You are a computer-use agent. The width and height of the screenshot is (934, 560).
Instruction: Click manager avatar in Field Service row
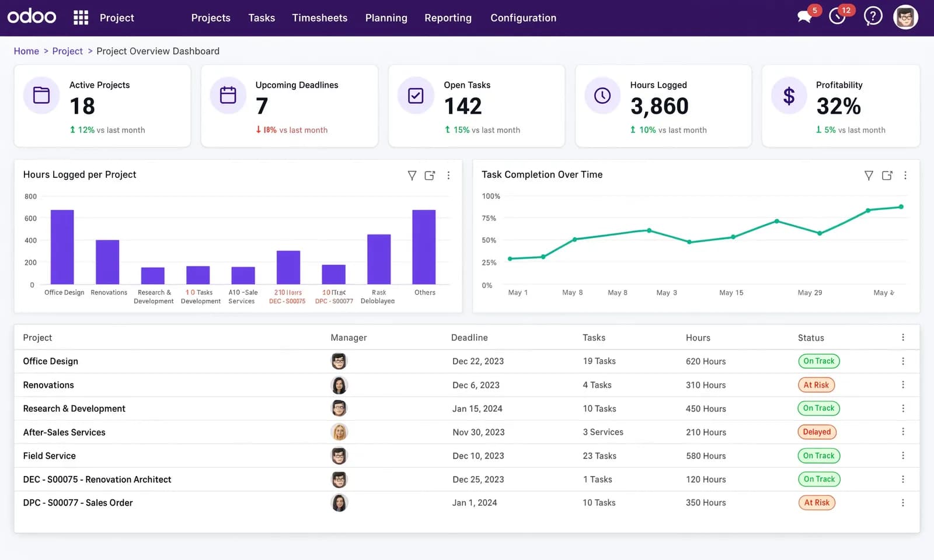click(339, 456)
